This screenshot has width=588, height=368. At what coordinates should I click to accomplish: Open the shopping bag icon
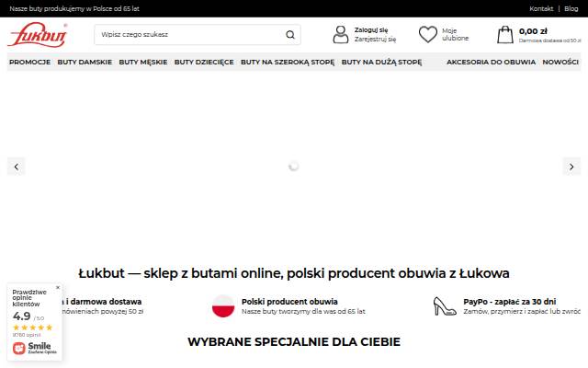(505, 35)
